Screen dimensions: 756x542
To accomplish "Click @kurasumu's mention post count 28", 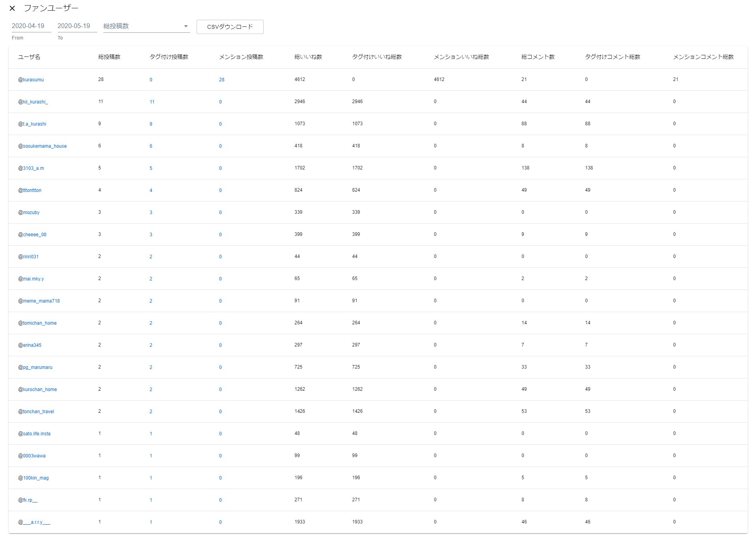I will tap(221, 80).
